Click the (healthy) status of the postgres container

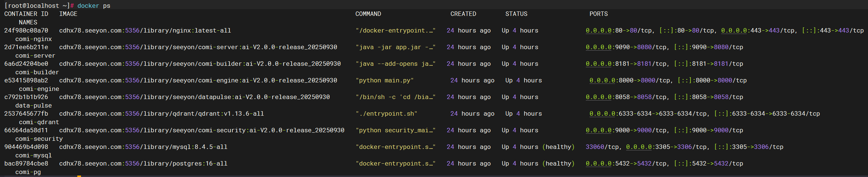pyautogui.click(x=558, y=164)
